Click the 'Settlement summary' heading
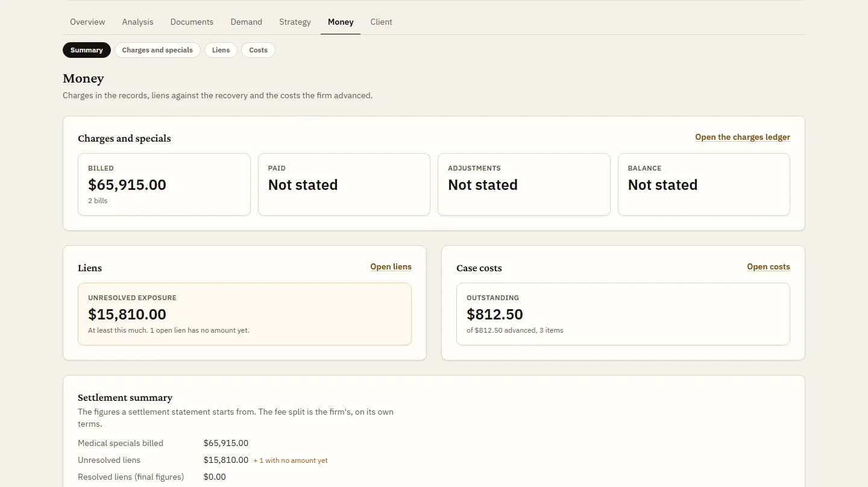This screenshot has width=868, height=487. coord(125,398)
